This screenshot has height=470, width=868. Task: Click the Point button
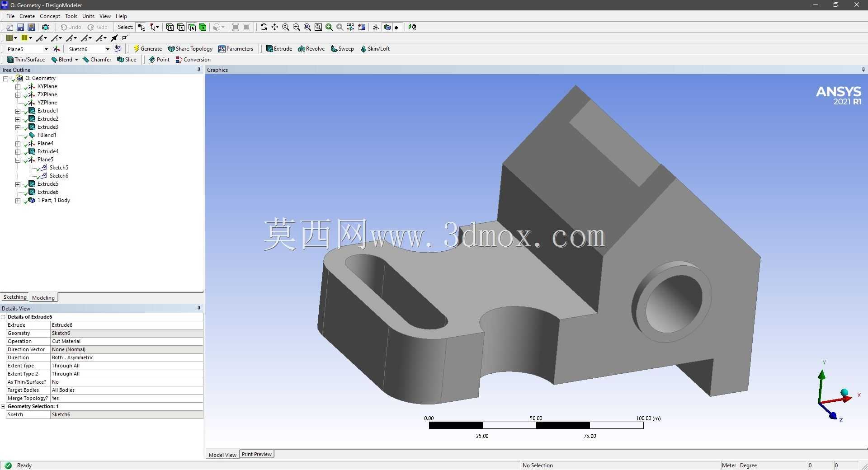[159, 60]
